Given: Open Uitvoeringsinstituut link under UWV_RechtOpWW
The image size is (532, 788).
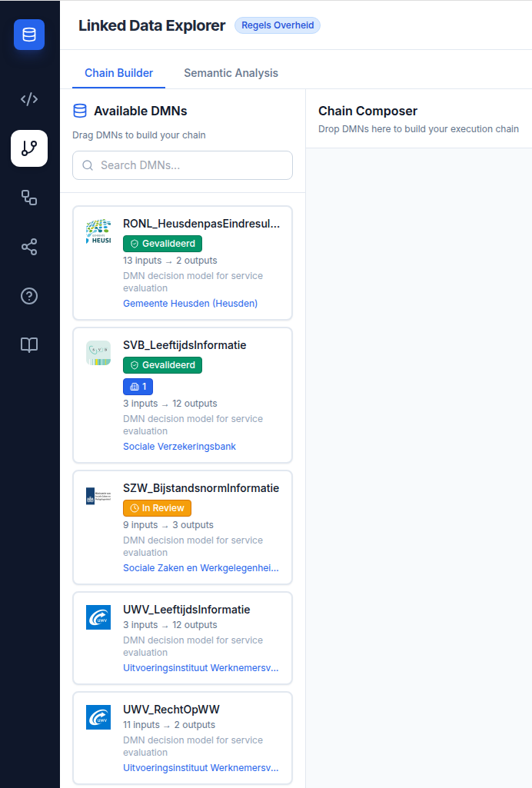Looking at the screenshot, I should coord(201,768).
